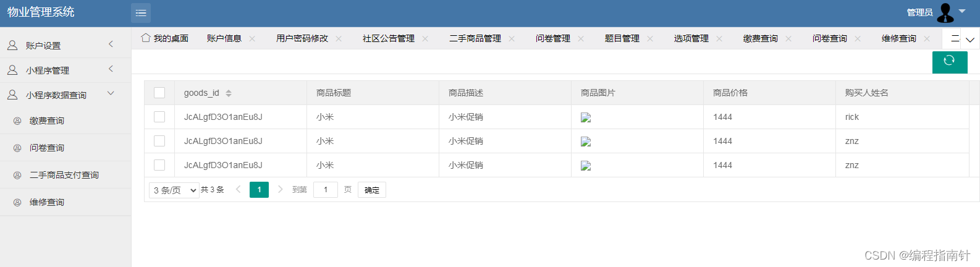
Task: Select page 1 pagination button
Action: 259,190
